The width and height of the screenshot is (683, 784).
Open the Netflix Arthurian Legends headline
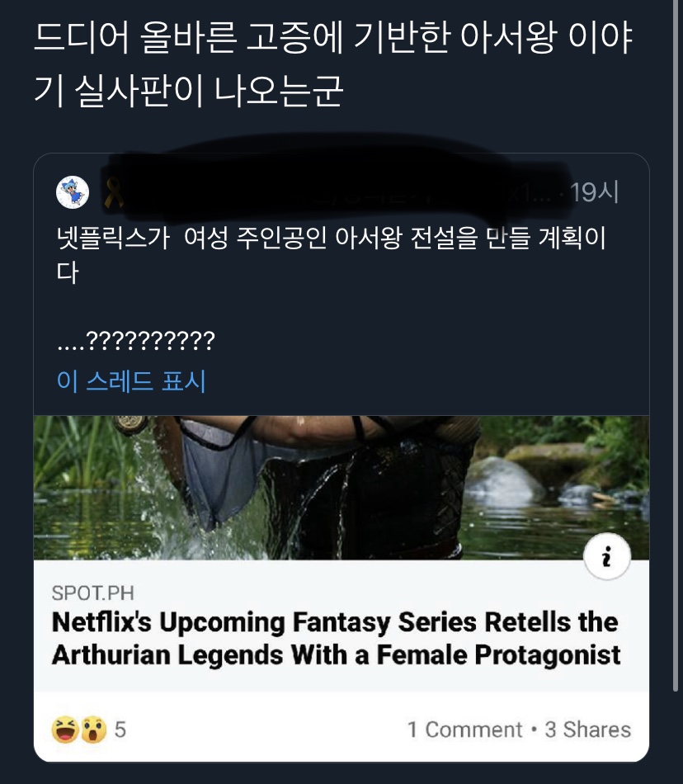point(336,639)
